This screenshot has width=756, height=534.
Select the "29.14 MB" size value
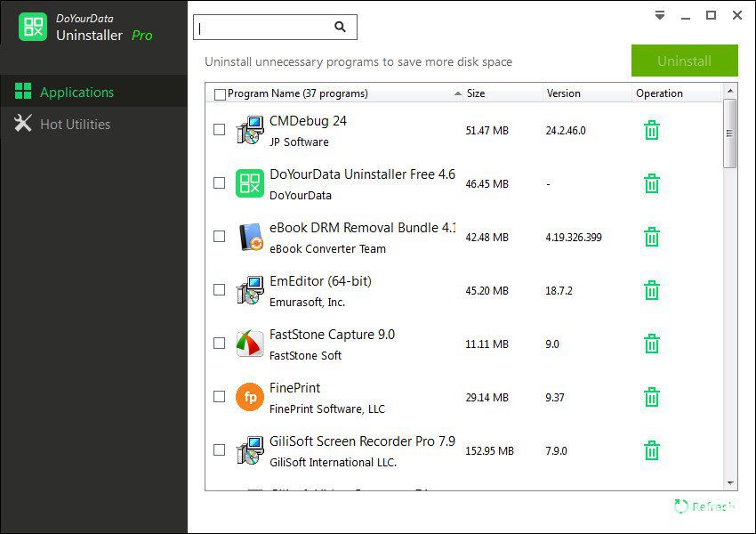[x=487, y=398]
